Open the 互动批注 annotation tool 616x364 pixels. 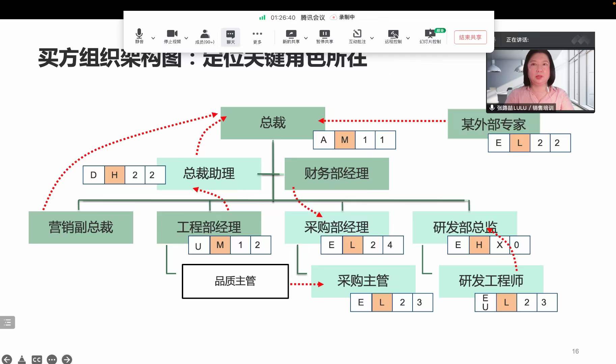click(357, 36)
